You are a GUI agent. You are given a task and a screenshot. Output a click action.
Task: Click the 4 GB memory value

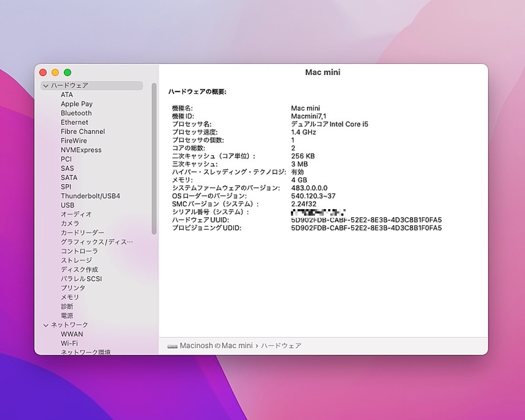(x=299, y=180)
